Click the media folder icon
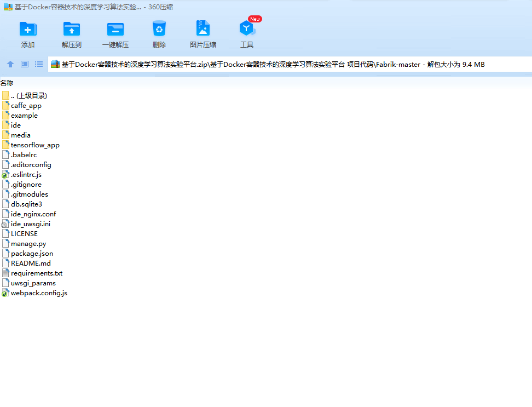 coord(5,135)
